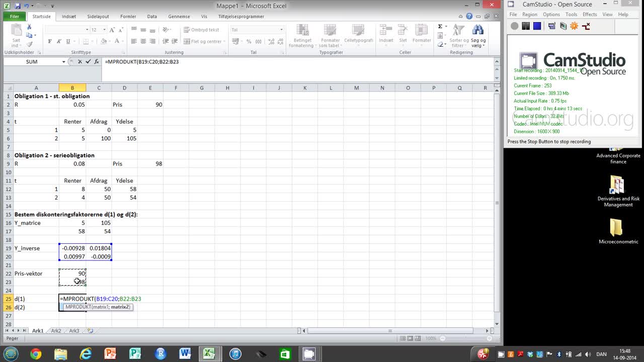Switch to the Formler ribbon tab
Screen dimensions: 644x362
pyautogui.click(x=128, y=16)
